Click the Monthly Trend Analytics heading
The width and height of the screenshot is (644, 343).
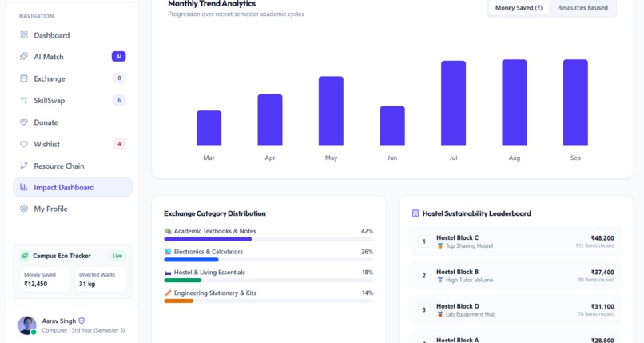[212, 4]
